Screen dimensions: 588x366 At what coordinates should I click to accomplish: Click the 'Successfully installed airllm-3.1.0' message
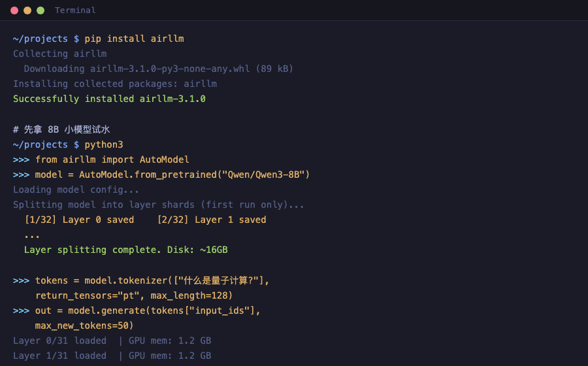point(110,99)
